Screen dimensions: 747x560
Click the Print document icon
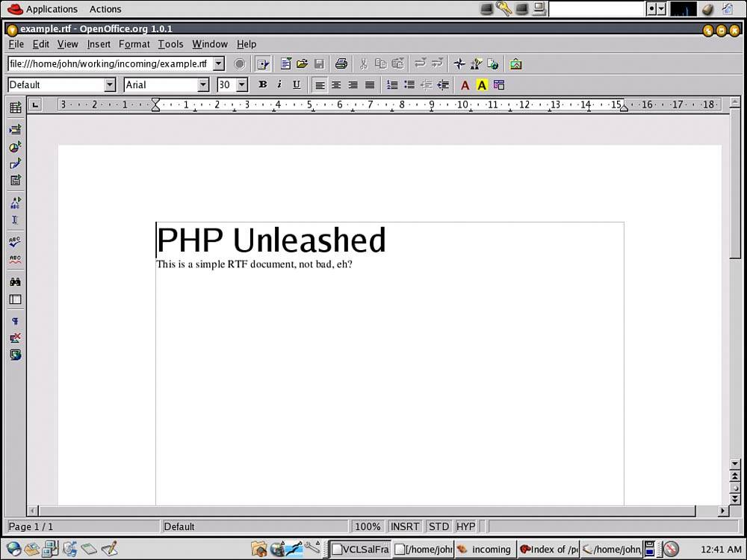pos(341,64)
